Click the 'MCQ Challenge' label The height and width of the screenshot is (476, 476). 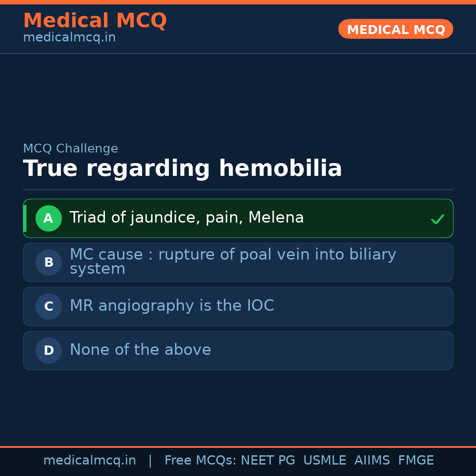71,149
